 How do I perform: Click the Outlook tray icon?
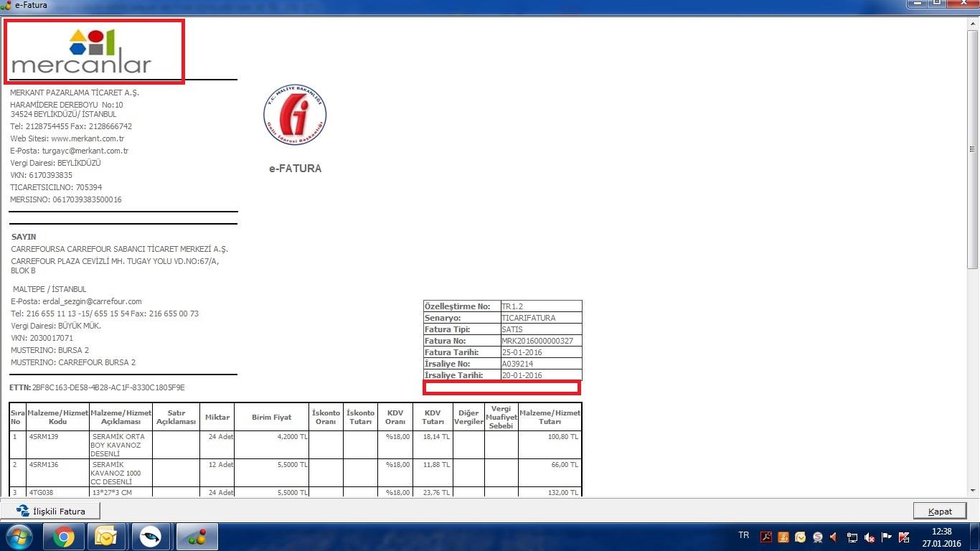click(800, 537)
